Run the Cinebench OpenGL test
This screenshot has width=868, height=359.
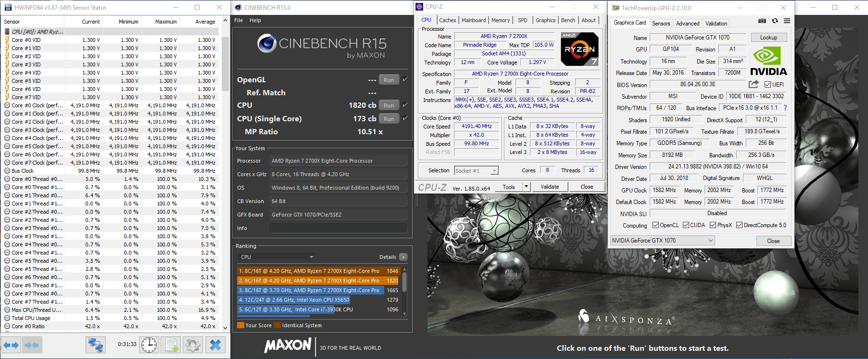coord(389,80)
